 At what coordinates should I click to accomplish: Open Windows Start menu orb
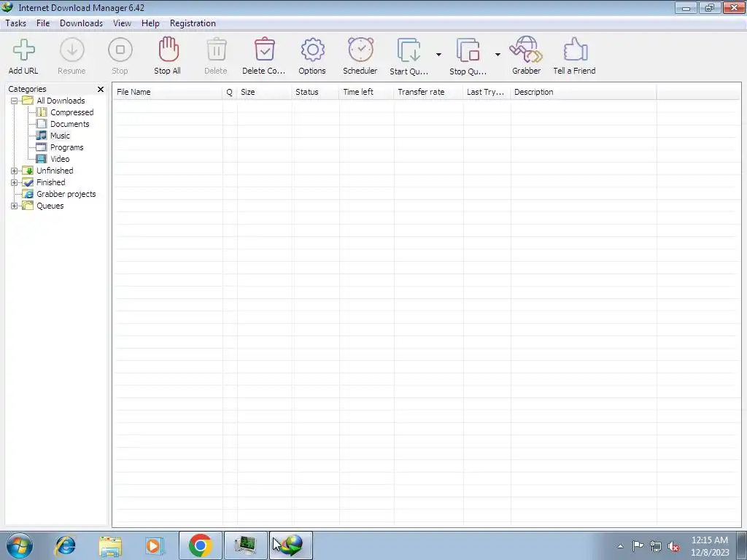pyautogui.click(x=19, y=545)
